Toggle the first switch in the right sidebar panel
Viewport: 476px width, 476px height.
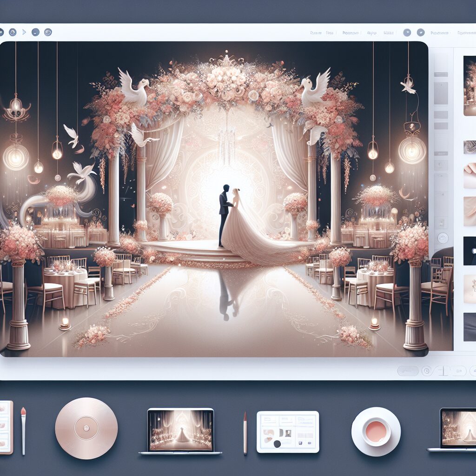click(441, 153)
